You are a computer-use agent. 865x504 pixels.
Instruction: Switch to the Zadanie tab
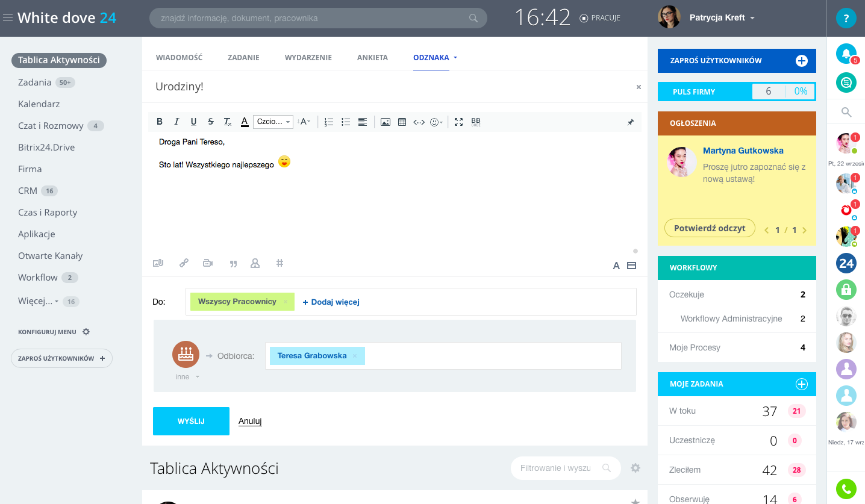[x=243, y=58]
